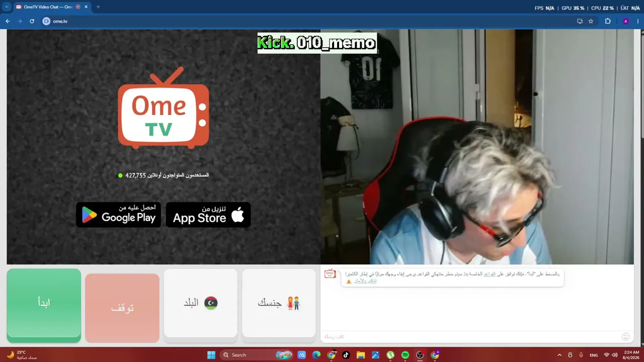Open a new browser tab
This screenshot has height=362, width=644.
click(98, 7)
